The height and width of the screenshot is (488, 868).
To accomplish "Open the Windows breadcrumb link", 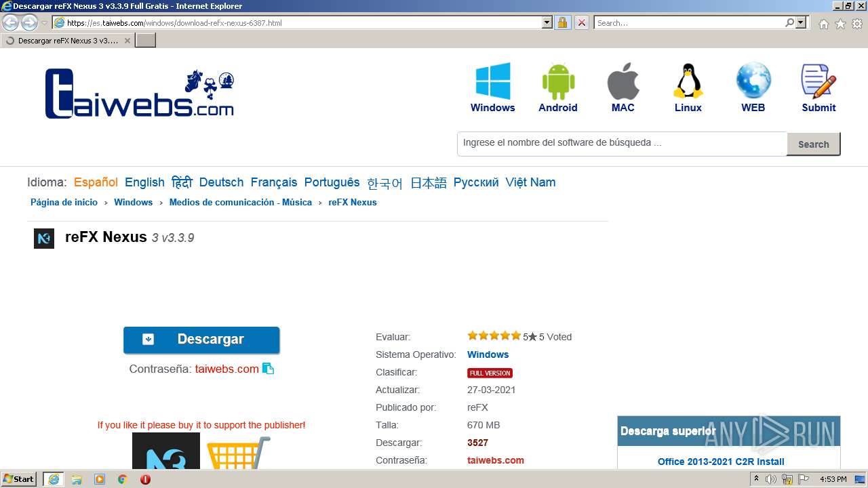I will click(x=133, y=202).
